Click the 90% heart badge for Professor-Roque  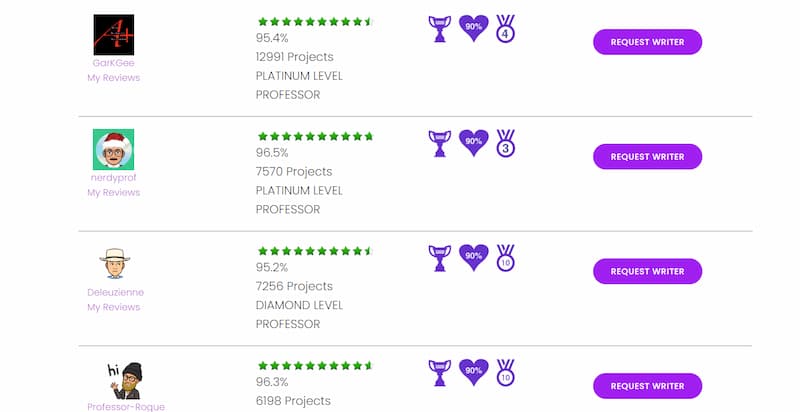click(x=473, y=372)
